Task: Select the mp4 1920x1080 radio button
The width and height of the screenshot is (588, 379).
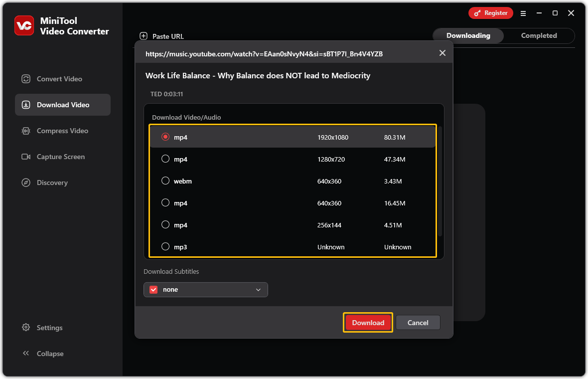Action: pos(165,137)
